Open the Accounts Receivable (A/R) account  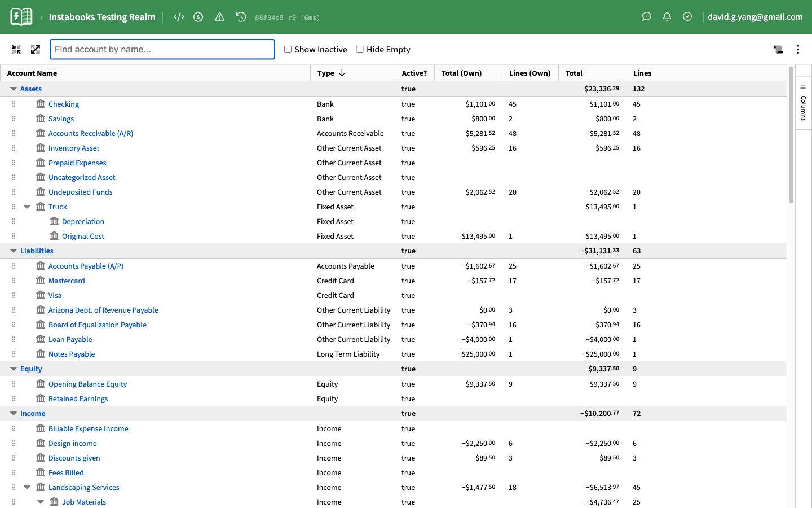point(91,133)
